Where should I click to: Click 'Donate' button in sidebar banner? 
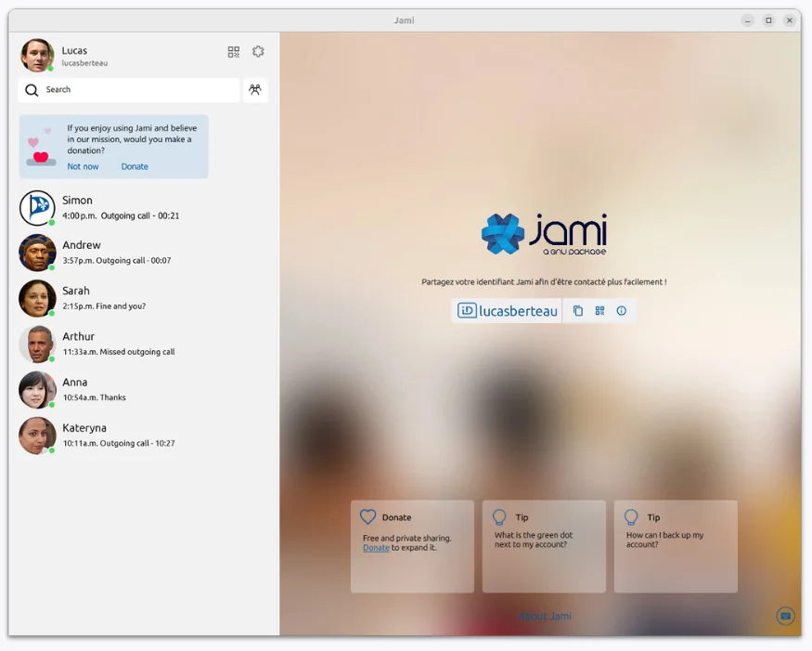[135, 166]
